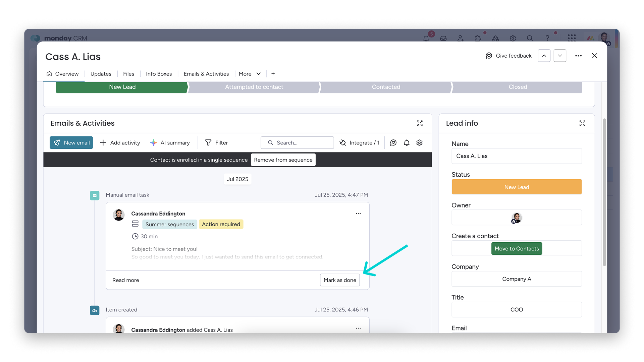Select the Contacted stage
Screen dimensions: 644x362
point(386,87)
